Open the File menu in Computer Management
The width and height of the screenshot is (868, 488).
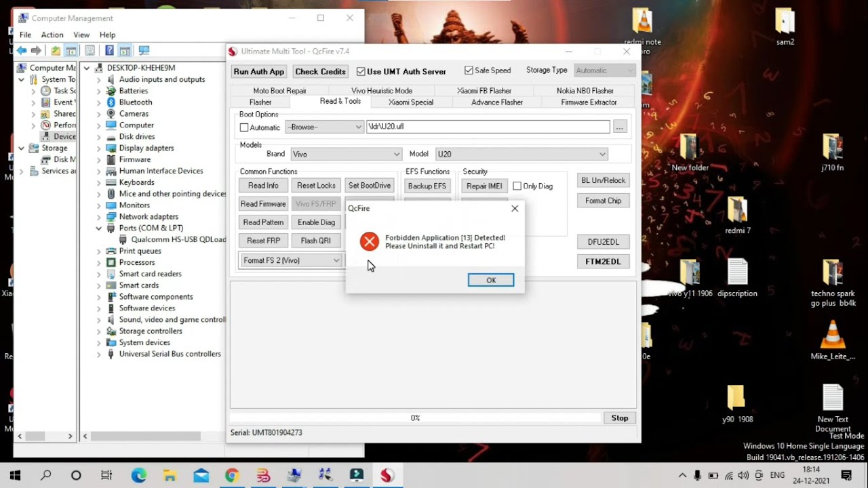(x=25, y=35)
